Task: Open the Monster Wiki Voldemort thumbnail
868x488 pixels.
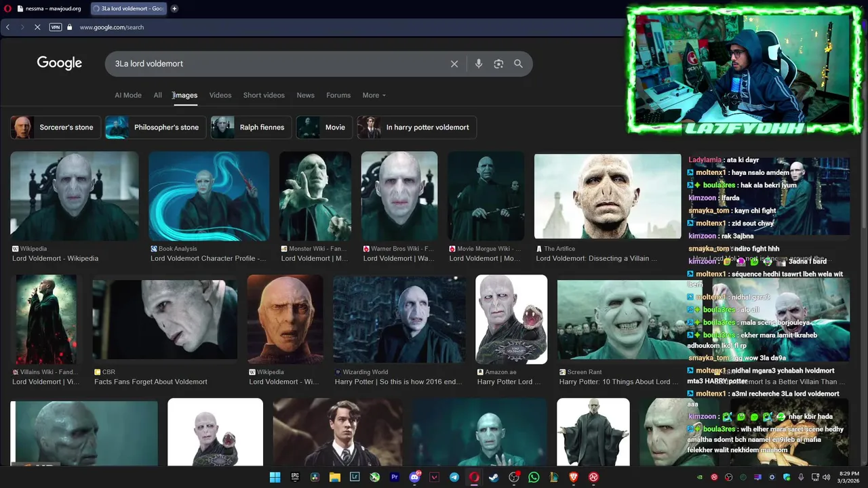Action: (x=315, y=196)
